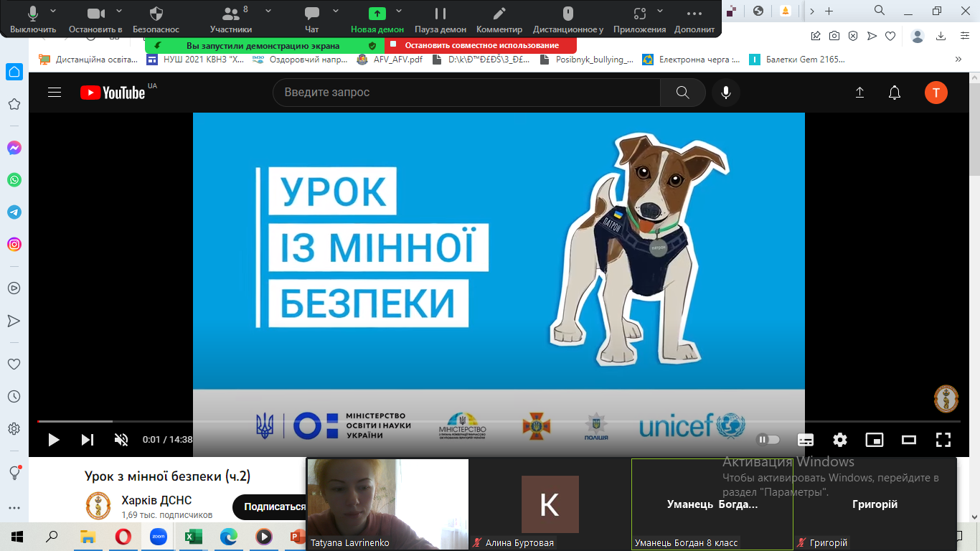Screen dimensions: 980x551
Task: Toggle YouTube autoplay switch
Action: tap(768, 440)
